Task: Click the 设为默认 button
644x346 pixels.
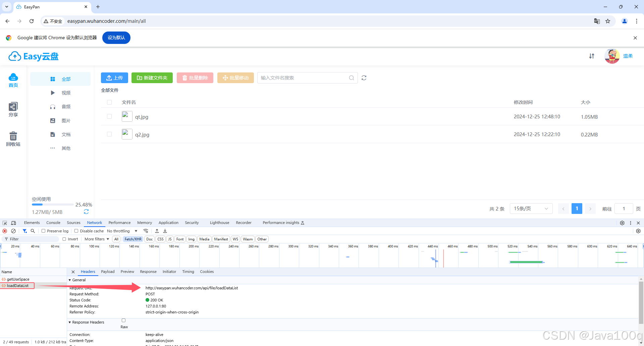Action: point(116,38)
